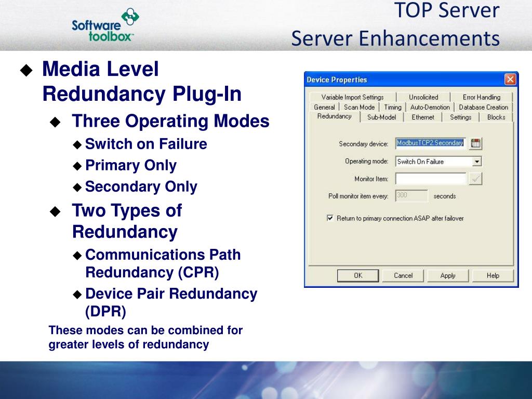Click the OK button
The image size is (532, 399).
pyautogui.click(x=358, y=275)
